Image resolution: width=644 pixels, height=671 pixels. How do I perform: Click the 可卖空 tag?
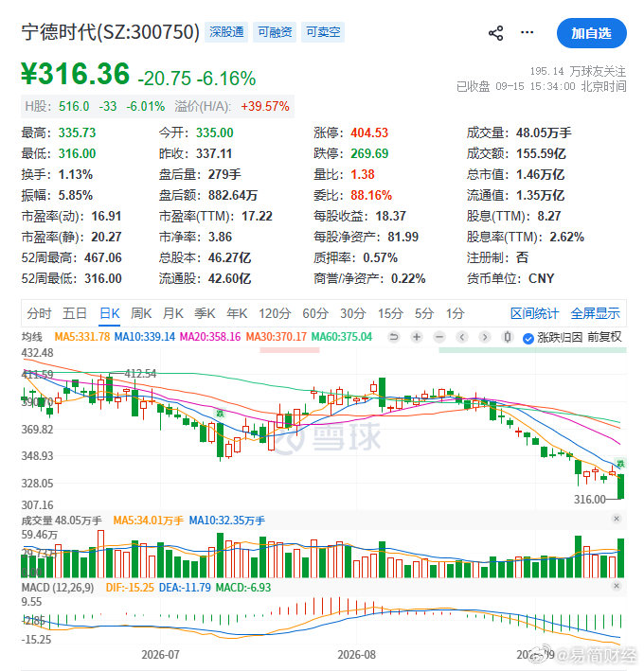(x=323, y=32)
